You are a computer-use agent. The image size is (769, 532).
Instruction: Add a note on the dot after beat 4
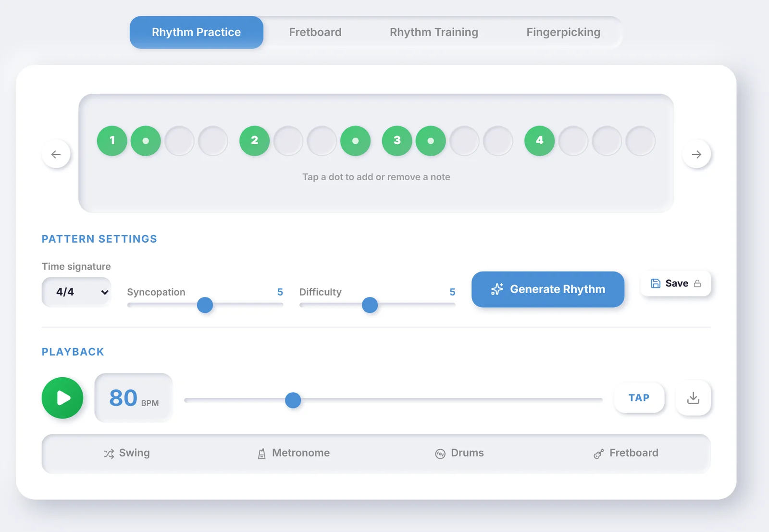pyautogui.click(x=573, y=141)
